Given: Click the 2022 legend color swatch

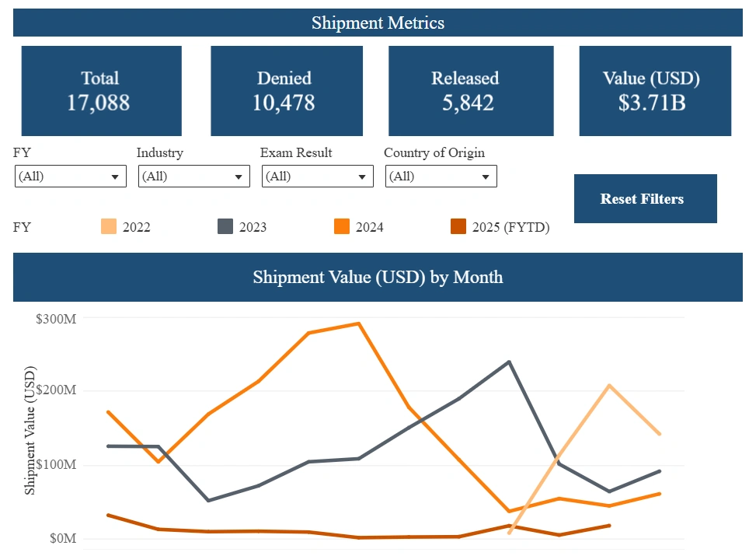Looking at the screenshot, I should [109, 226].
